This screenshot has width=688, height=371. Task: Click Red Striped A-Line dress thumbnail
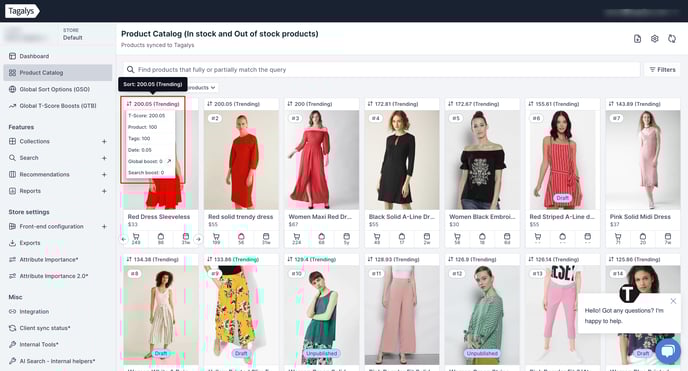click(563, 160)
